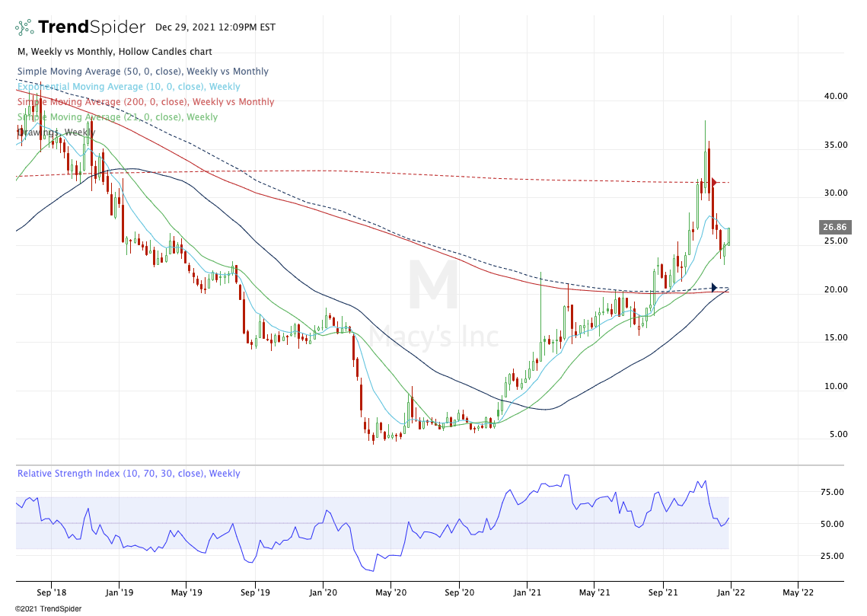Click the May '19 date axis label
The width and height of the screenshot is (867, 616).
click(x=187, y=592)
